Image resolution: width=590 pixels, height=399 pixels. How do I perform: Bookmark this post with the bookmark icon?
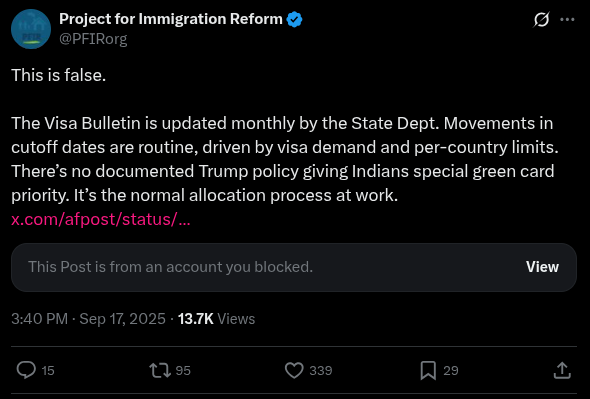(428, 370)
